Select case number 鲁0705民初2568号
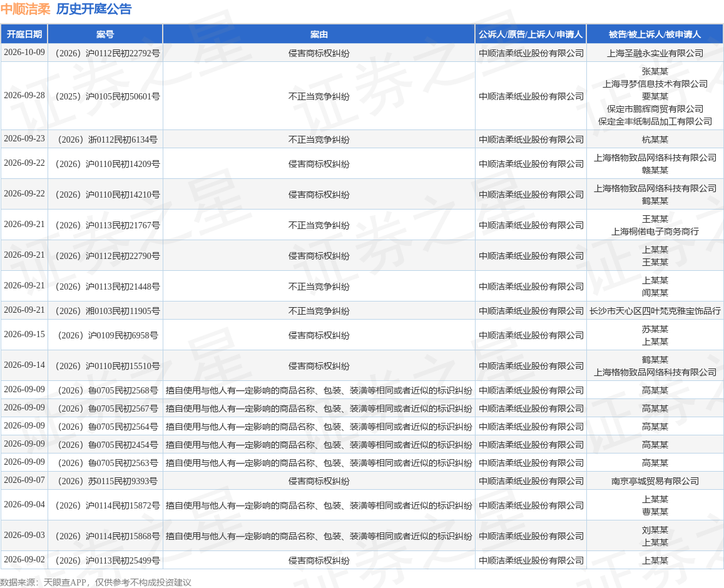Screen dimensions: 724x588 [108, 390]
